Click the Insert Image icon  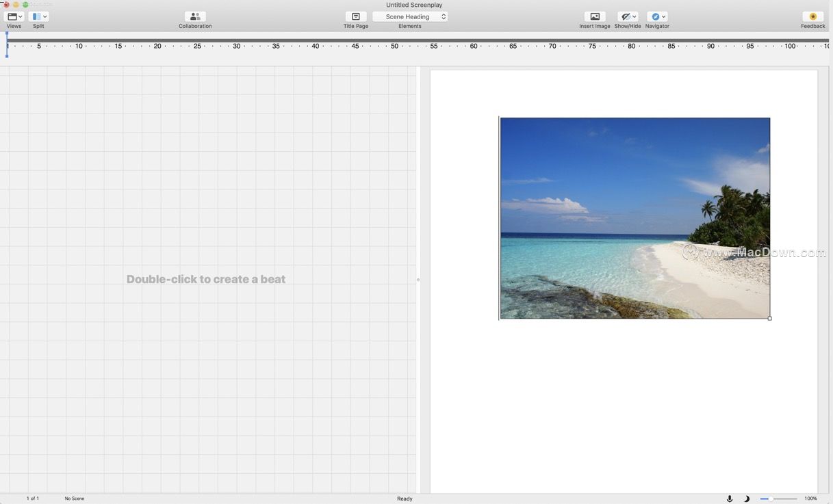595,16
